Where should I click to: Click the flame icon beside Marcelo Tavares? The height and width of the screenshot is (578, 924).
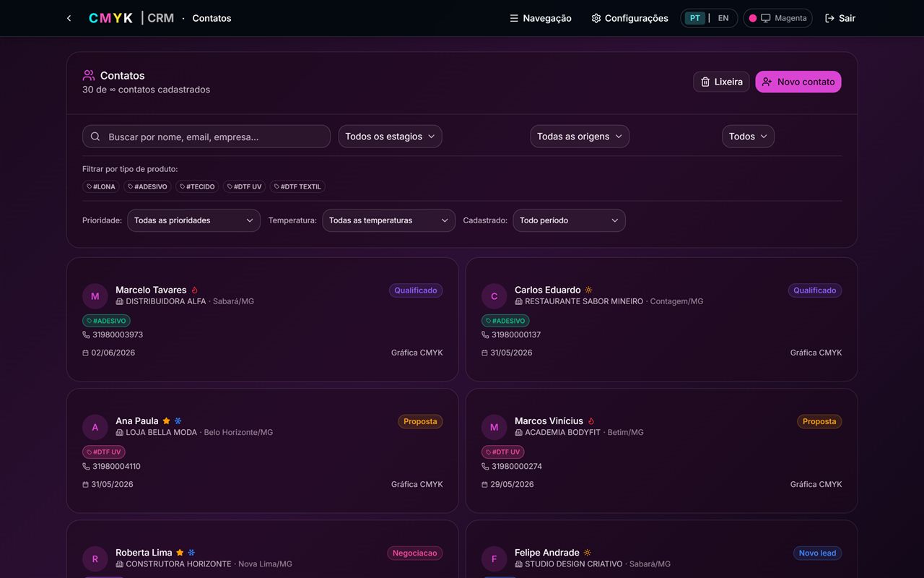point(195,290)
